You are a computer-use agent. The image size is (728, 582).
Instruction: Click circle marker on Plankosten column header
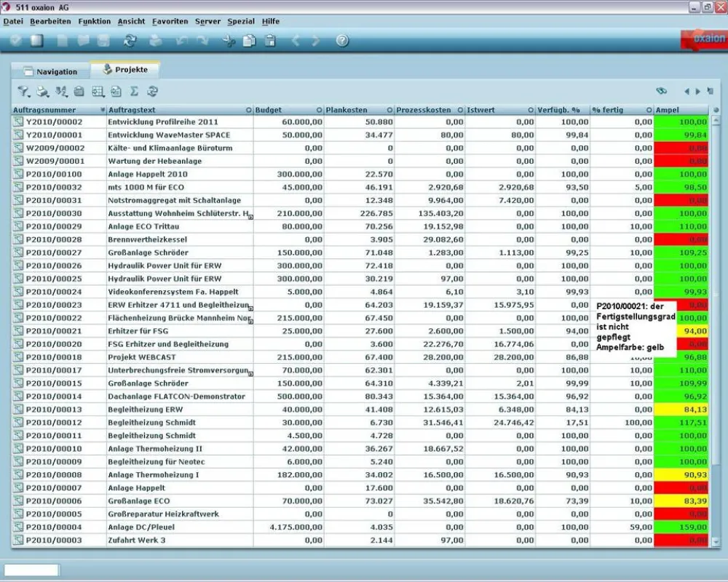390,110
